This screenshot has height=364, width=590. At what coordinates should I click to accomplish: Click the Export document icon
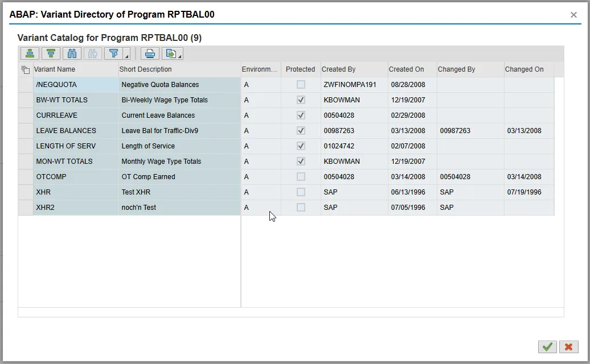(170, 53)
